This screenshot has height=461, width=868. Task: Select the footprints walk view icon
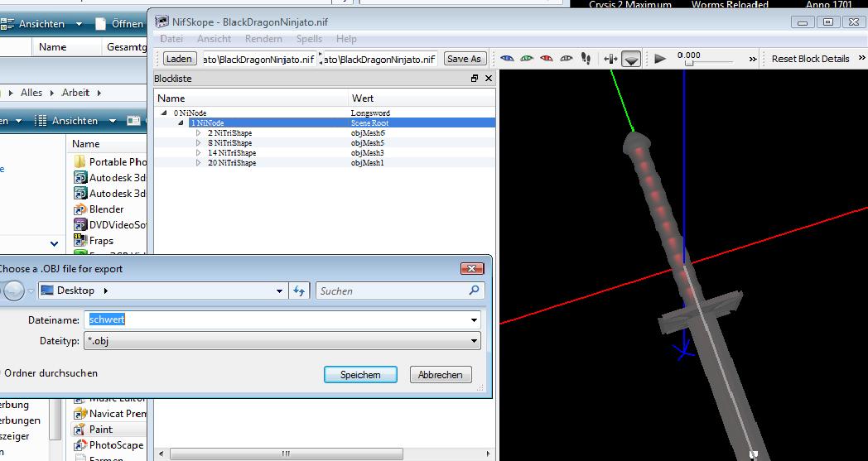(586, 59)
